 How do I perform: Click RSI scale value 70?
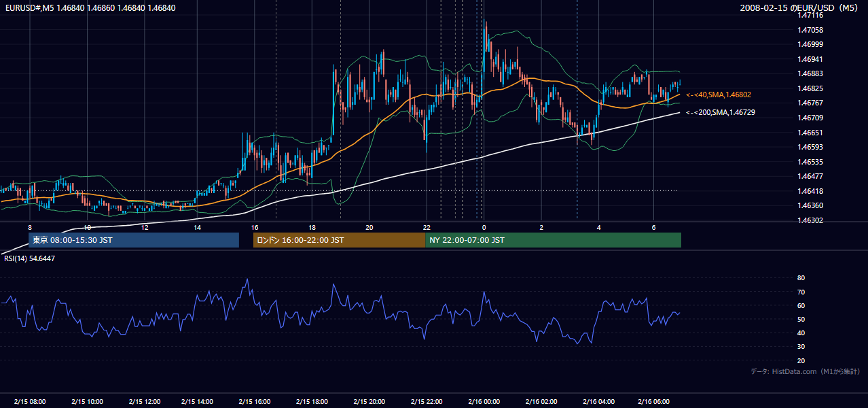coord(801,292)
